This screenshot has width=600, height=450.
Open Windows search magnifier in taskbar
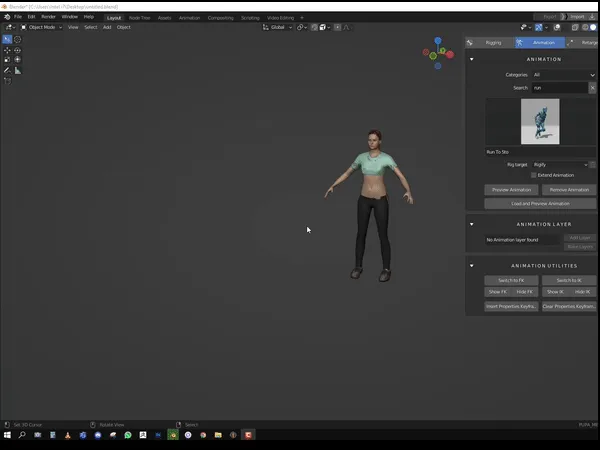tap(22, 435)
